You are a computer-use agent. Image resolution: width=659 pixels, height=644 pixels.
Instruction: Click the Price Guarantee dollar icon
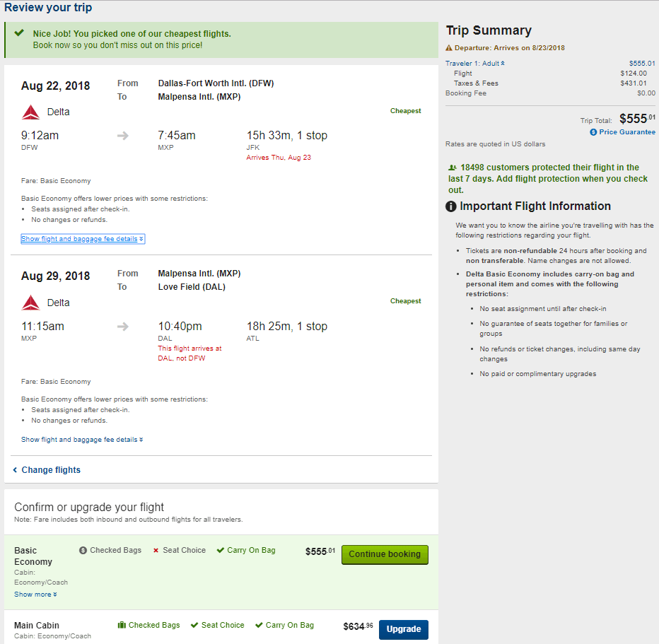pos(593,132)
